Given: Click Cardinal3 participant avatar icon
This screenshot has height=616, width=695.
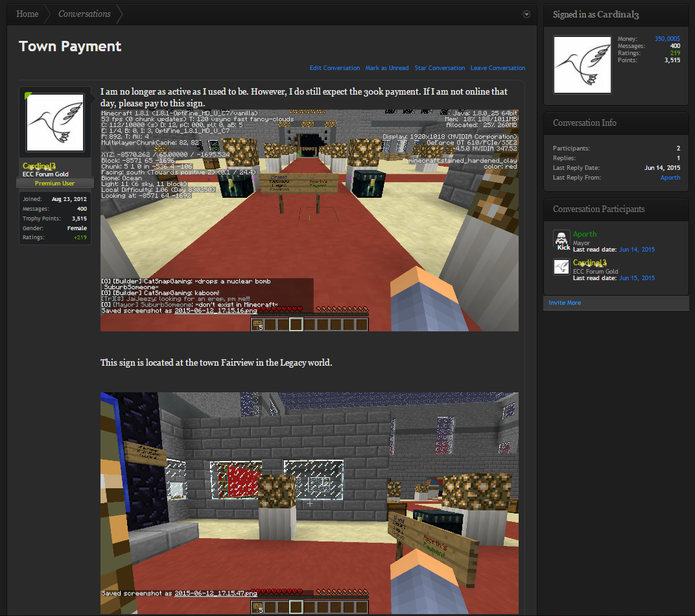Looking at the screenshot, I should [x=561, y=267].
